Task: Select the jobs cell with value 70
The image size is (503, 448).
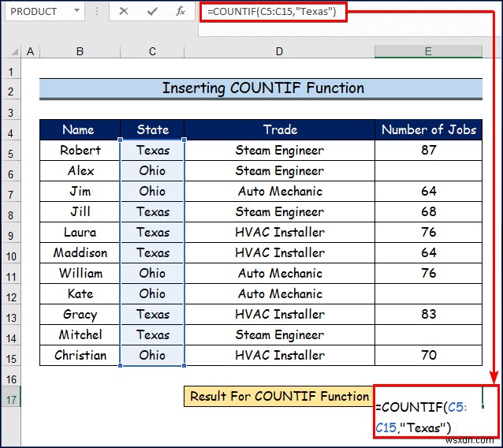Action: 428,356
